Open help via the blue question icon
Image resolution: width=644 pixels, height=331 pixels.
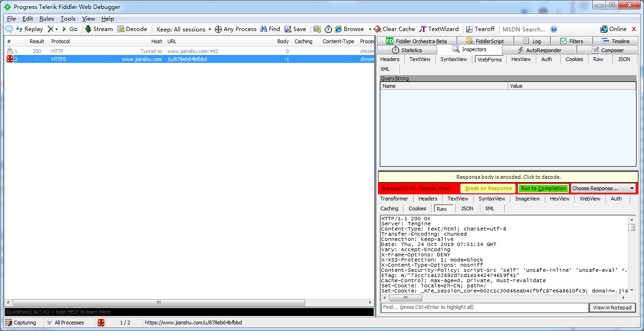(x=554, y=29)
